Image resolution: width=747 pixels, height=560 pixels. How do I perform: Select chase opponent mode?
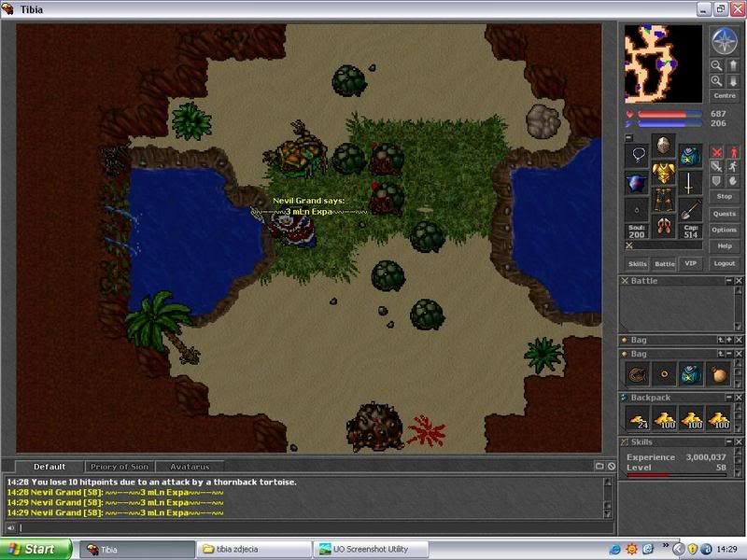pos(733,166)
